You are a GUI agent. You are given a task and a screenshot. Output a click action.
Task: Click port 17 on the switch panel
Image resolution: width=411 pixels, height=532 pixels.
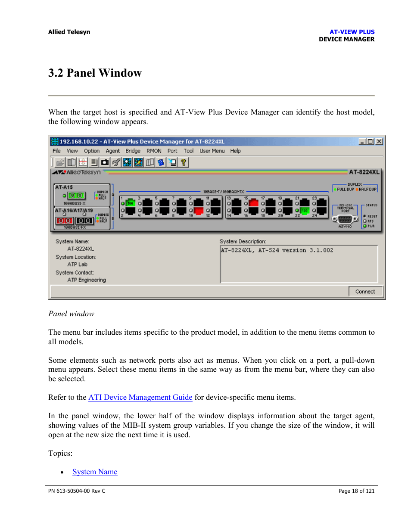click(x=271, y=203)
